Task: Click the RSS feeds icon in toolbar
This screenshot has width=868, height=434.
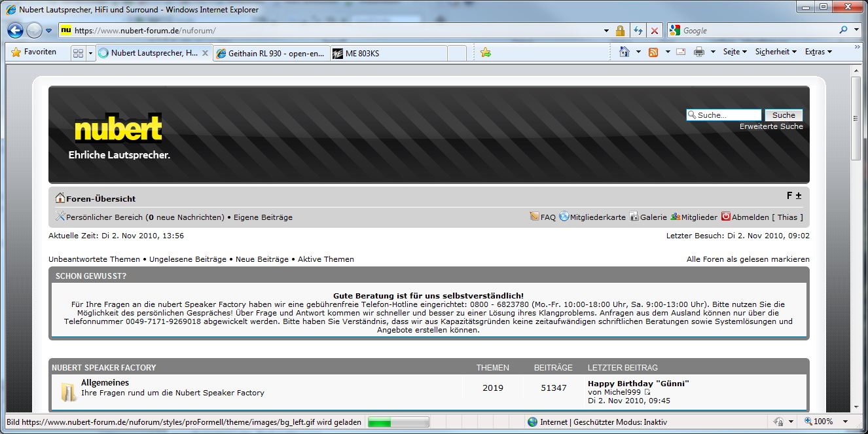Action: click(653, 52)
